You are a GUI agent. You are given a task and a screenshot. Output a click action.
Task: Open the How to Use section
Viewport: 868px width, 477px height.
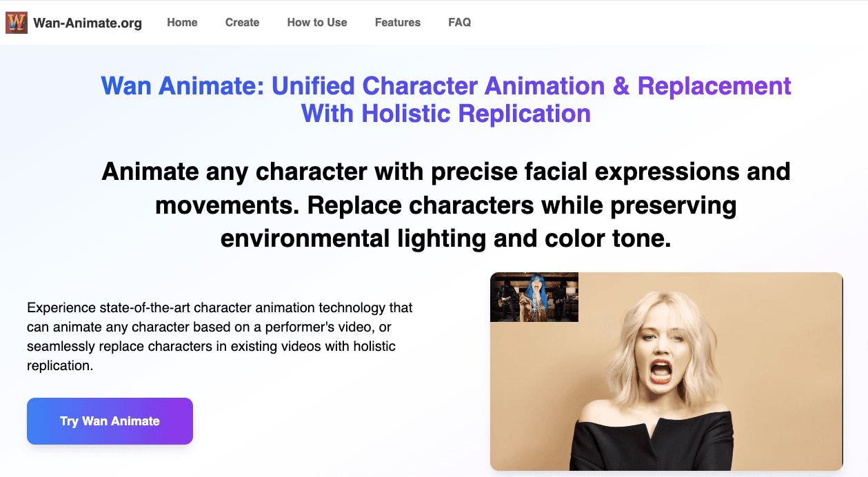click(x=316, y=22)
